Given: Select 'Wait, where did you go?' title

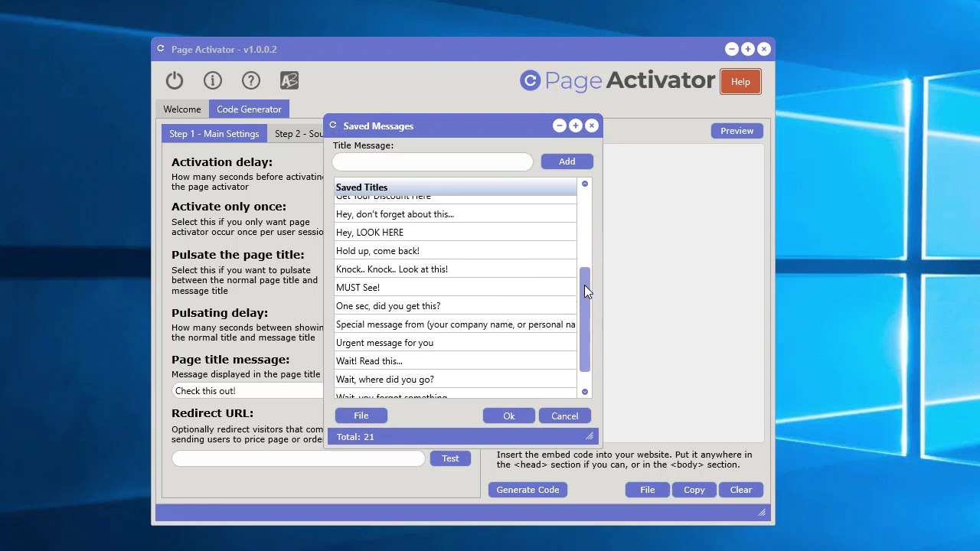Looking at the screenshot, I should [x=456, y=380].
